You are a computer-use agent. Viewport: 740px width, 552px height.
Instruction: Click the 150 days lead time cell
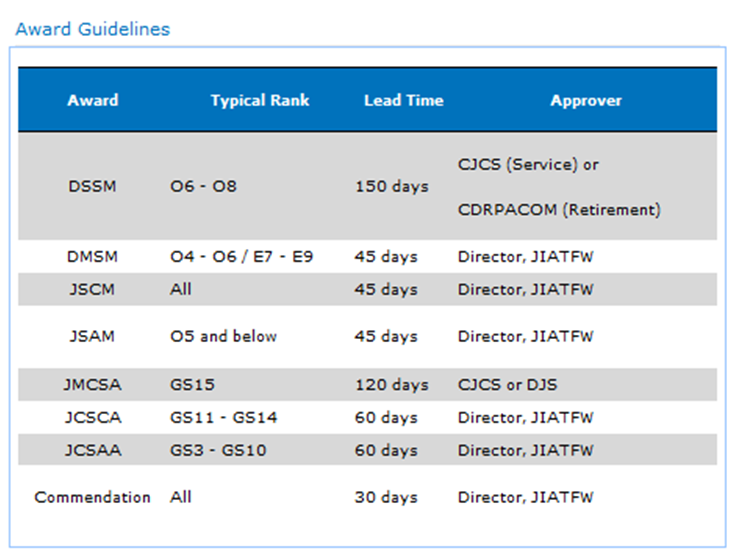(391, 186)
